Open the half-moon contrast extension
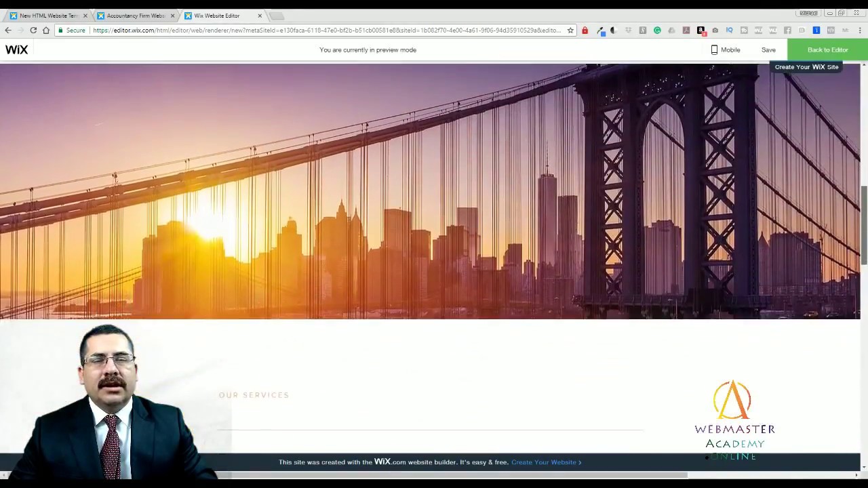The width and height of the screenshot is (868, 488). tap(613, 30)
